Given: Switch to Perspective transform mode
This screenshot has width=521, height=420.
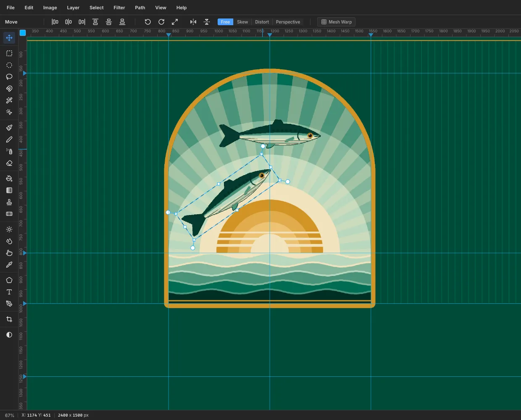Looking at the screenshot, I should coord(288,22).
